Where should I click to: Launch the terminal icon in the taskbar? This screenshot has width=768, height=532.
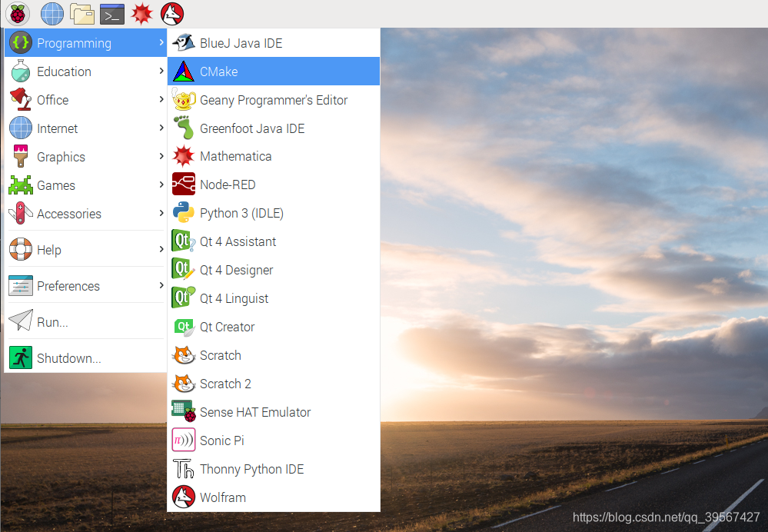click(112, 14)
